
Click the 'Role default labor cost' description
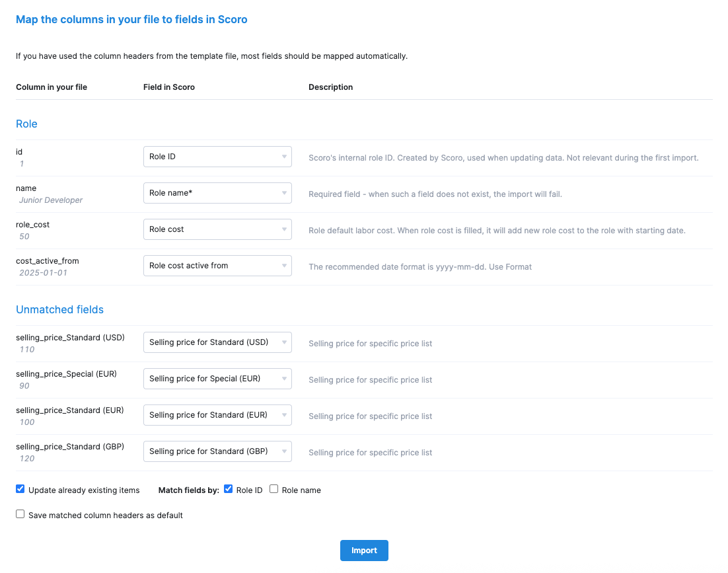click(x=497, y=231)
